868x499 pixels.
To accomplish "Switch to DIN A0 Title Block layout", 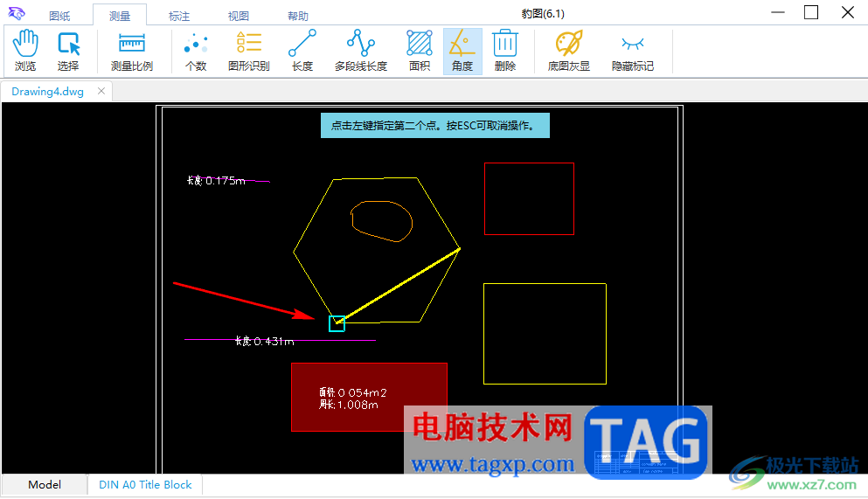I will click(145, 485).
